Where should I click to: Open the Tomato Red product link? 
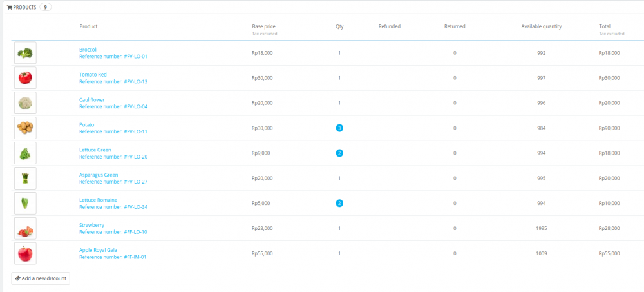[93, 74]
